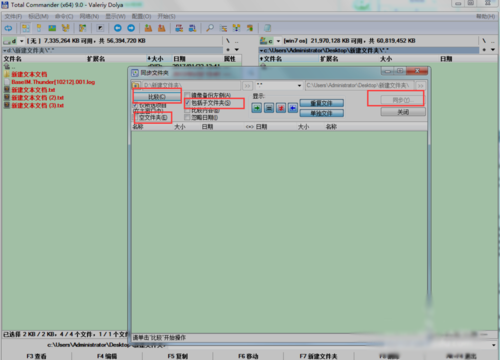The height and width of the screenshot is (360, 500).
Task: Toggle the unequal files red filter button
Action: click(x=281, y=108)
